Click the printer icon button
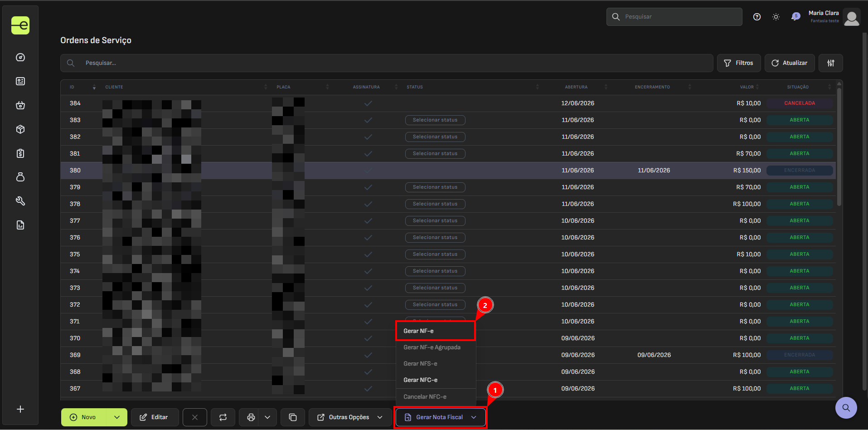The image size is (868, 430). (251, 417)
